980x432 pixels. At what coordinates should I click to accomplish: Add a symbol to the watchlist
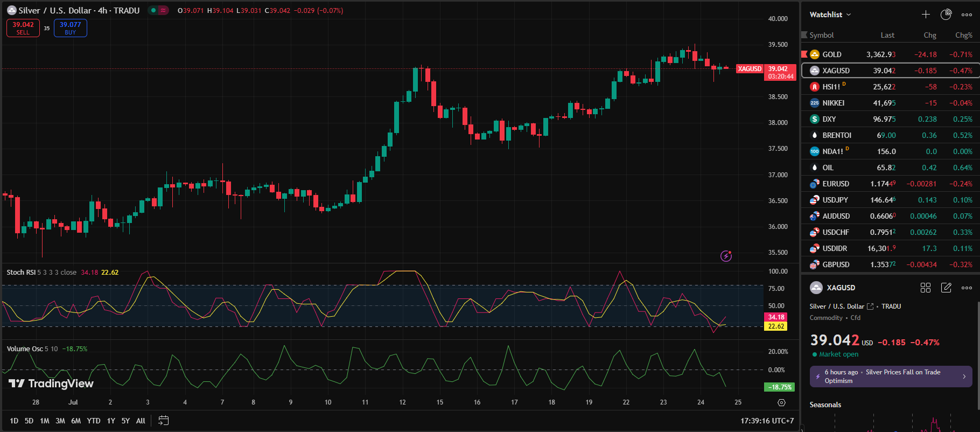coord(926,15)
